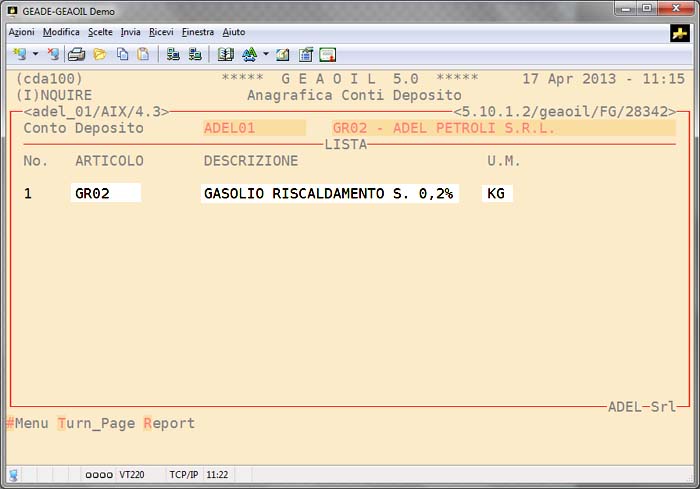Click the KG unit of measure field

[x=497, y=194]
